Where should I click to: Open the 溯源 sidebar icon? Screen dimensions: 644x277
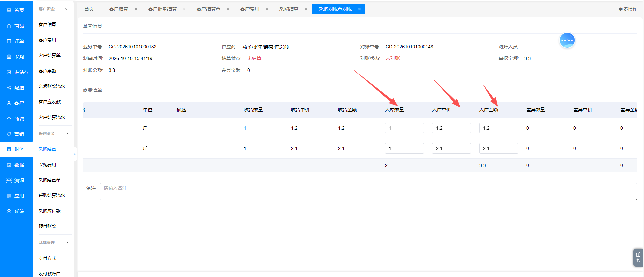[9, 180]
